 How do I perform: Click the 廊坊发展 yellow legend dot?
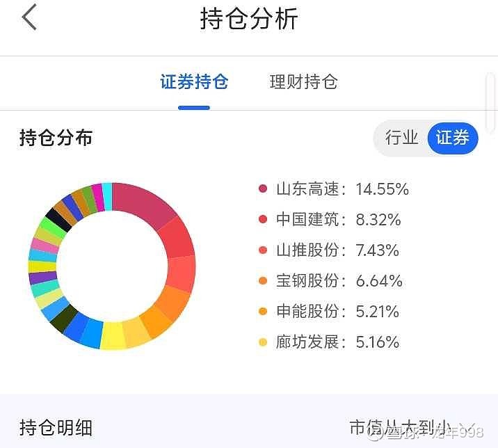(x=263, y=342)
